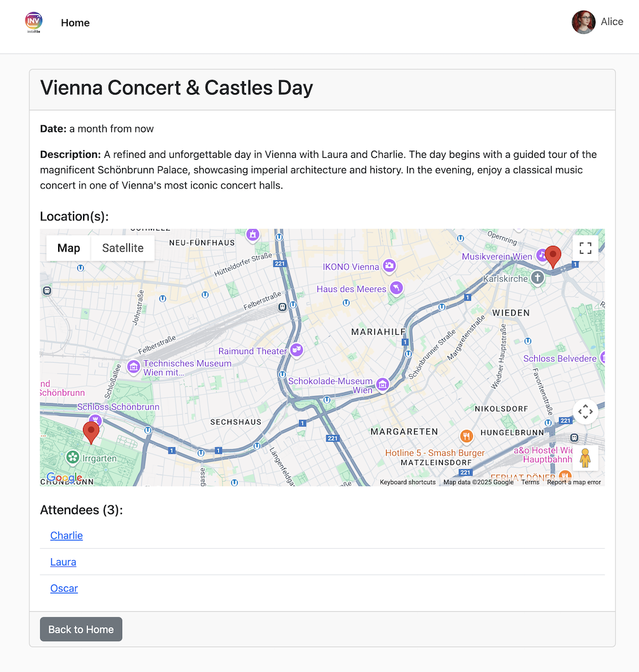The height and width of the screenshot is (672, 639).
Task: Open Laura's attendee profile link
Action: [63, 562]
